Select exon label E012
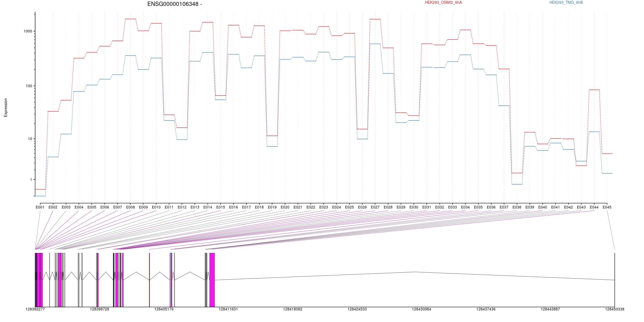Image resolution: width=644 pixels, height=322 pixels. coord(182,207)
